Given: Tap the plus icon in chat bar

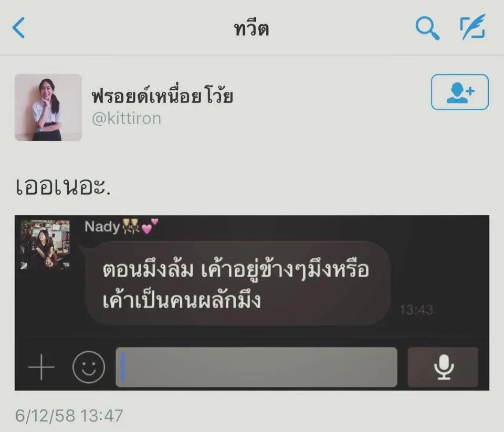Looking at the screenshot, I should click(x=41, y=367).
